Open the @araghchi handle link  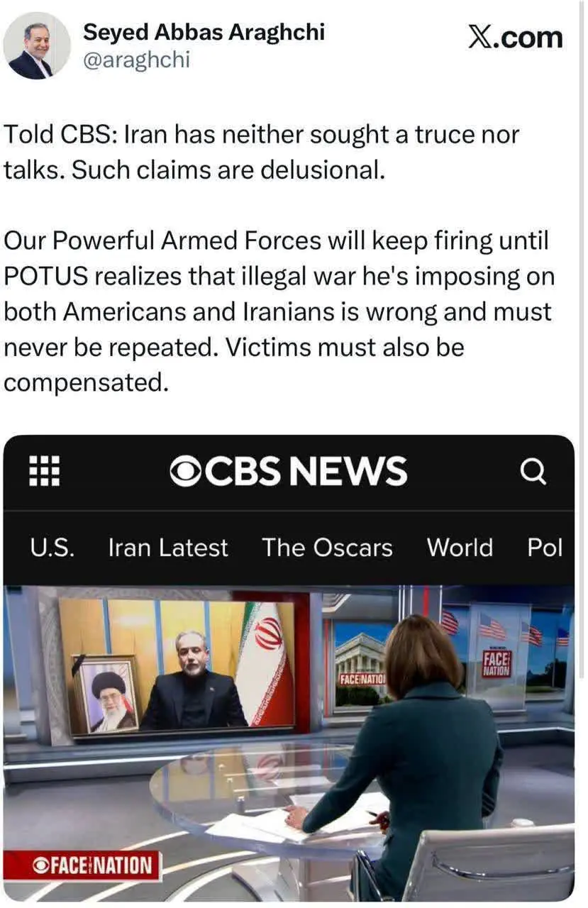click(x=136, y=60)
